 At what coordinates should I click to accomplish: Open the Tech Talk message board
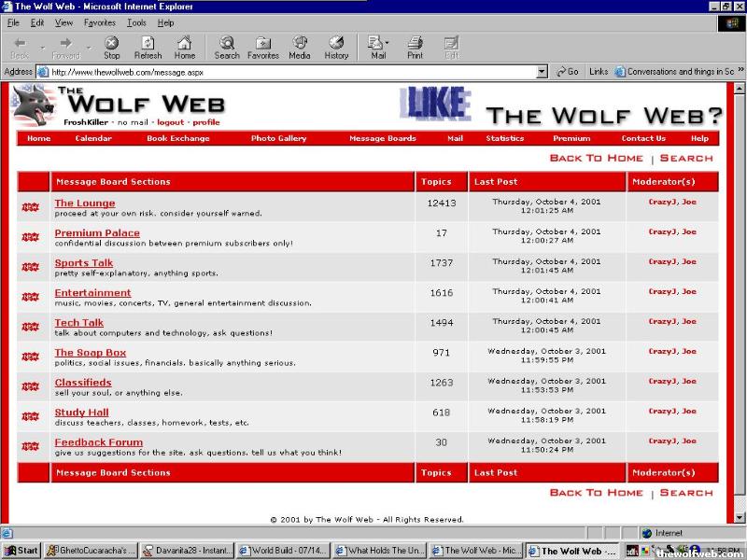pyautogui.click(x=79, y=323)
